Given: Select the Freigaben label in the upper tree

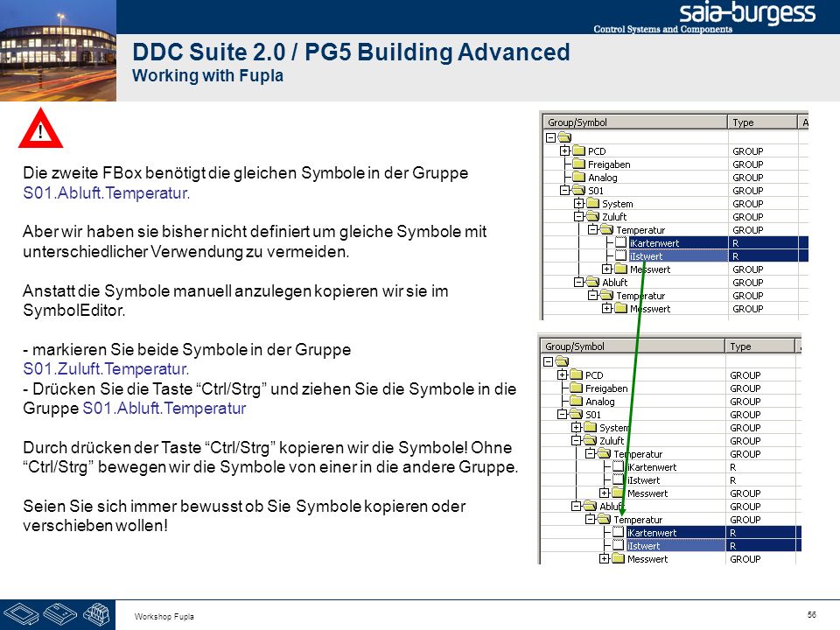Looking at the screenshot, I should (x=609, y=164).
